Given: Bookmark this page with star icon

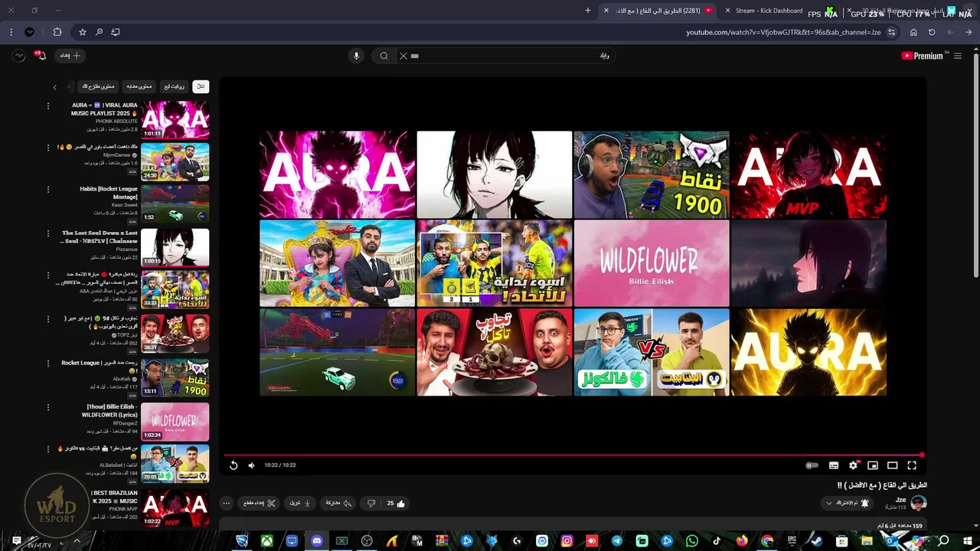Looking at the screenshot, I should [83, 32].
